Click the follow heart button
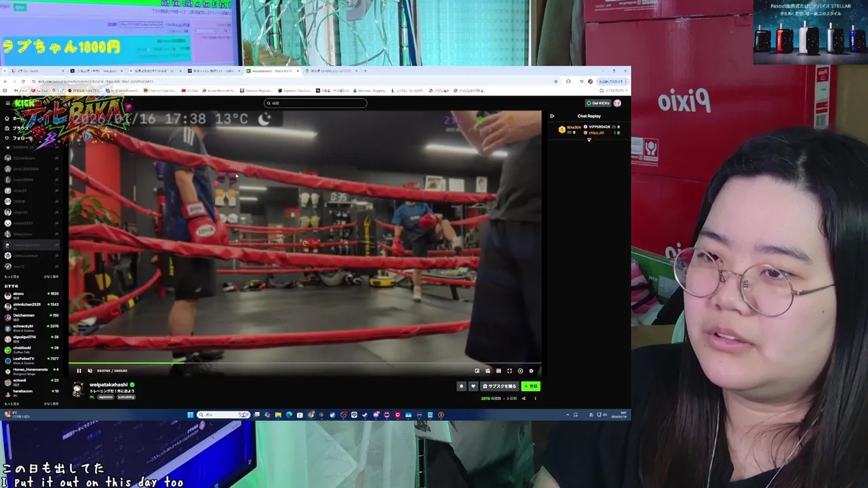Screen dimensions: 868x488 tap(473, 386)
